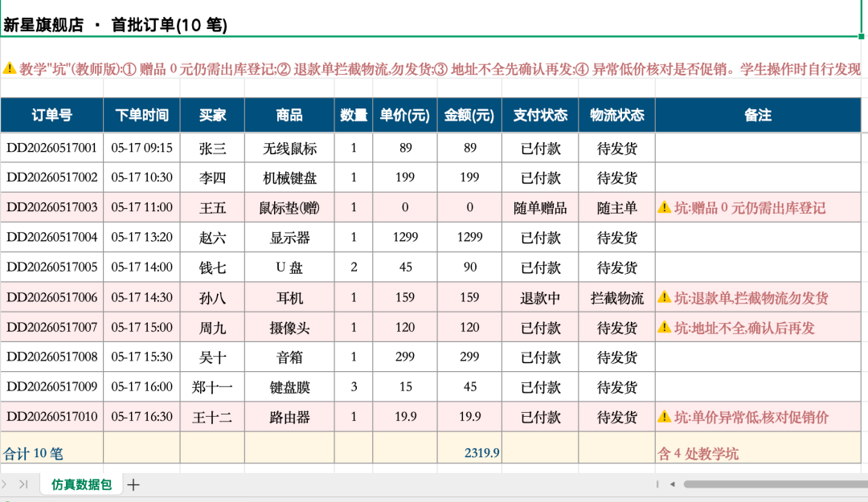The width and height of the screenshot is (868, 502).
Task: Select note 坑:赠品 0 元仍需出库登记
Action: [758, 207]
